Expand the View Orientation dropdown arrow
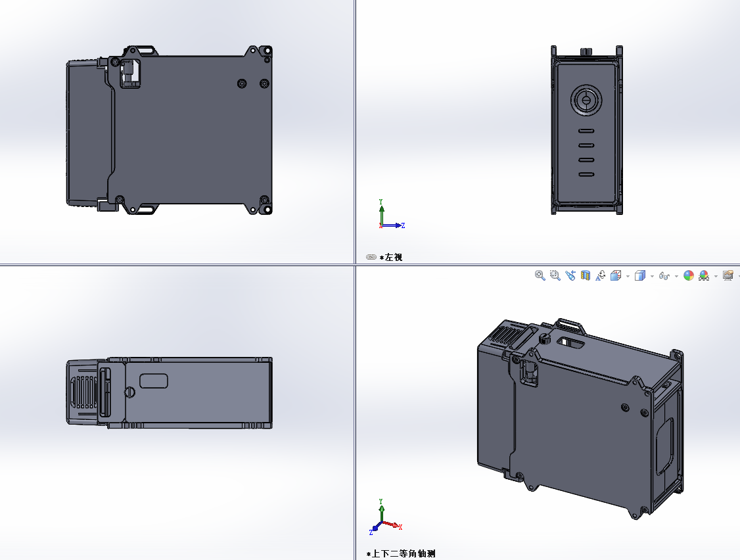 click(x=628, y=276)
